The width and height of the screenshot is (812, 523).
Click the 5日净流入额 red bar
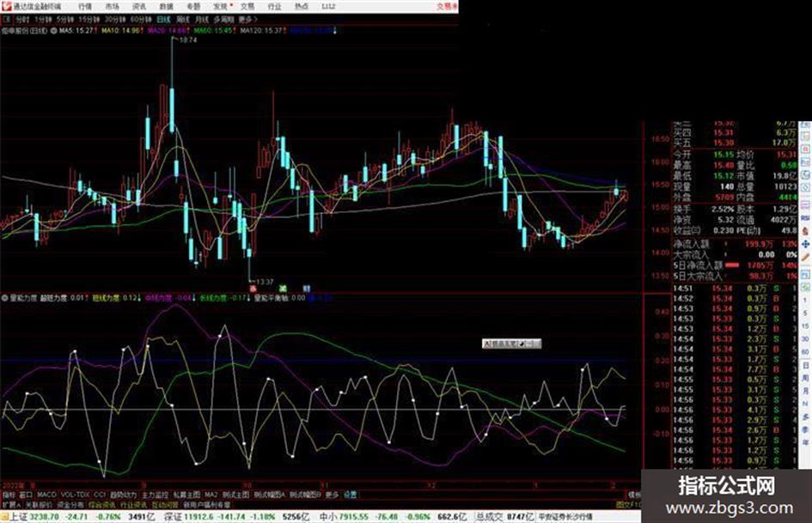coord(732,265)
